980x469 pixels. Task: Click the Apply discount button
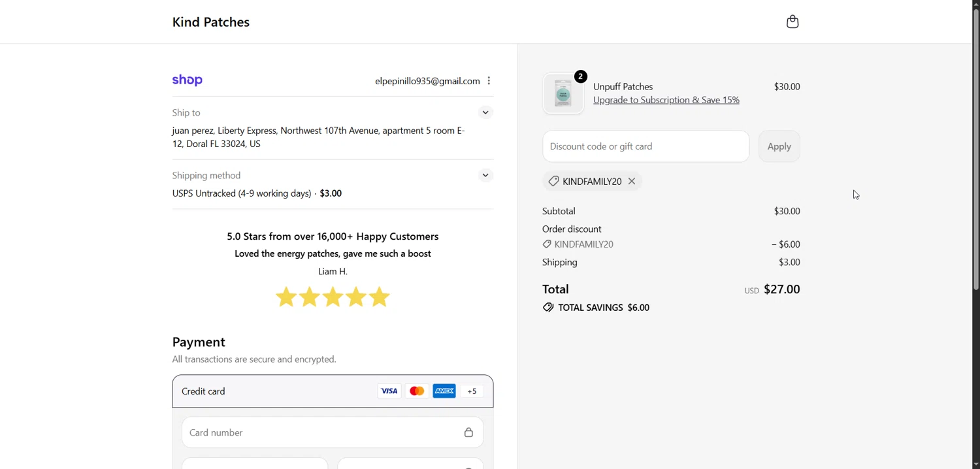pyautogui.click(x=779, y=146)
